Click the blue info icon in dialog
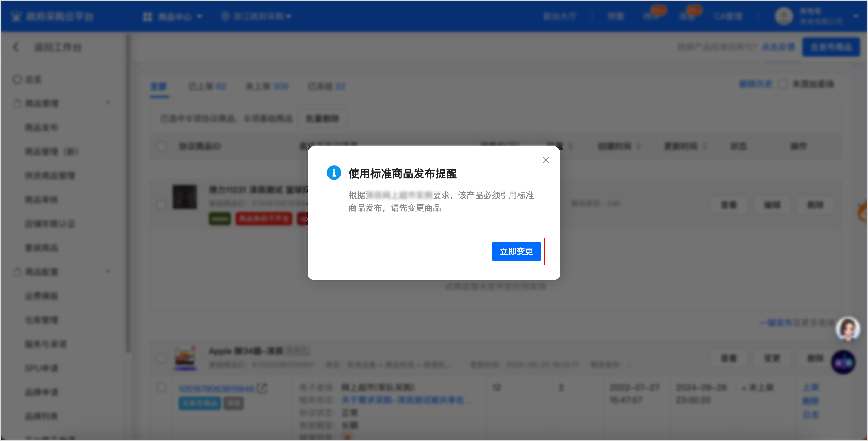 pyautogui.click(x=333, y=173)
